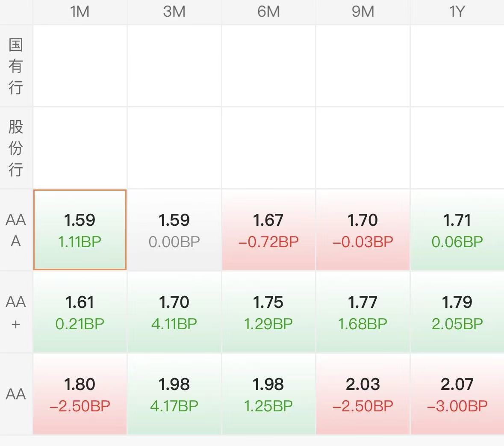Image resolution: width=504 pixels, height=446 pixels.
Task: Click the 6M column header
Action: click(x=268, y=12)
